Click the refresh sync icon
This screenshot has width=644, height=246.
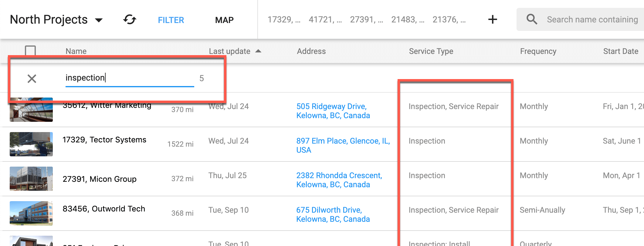pyautogui.click(x=130, y=20)
